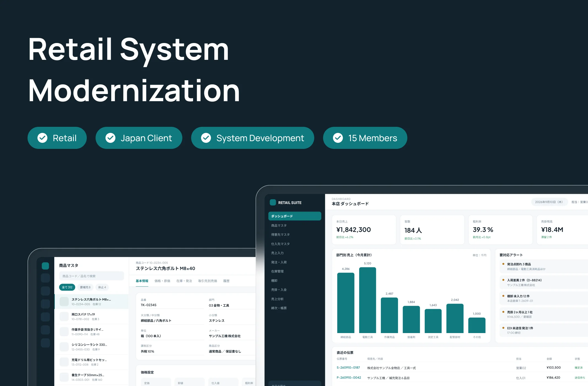Click the 電動工具 bar in sales chart
The width and height of the screenshot is (588, 386).
pos(367,300)
